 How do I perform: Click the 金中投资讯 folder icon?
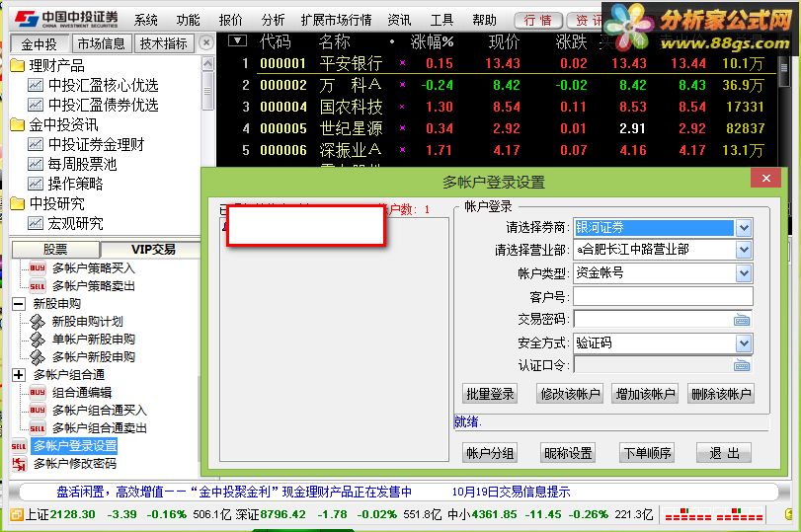click(18, 124)
